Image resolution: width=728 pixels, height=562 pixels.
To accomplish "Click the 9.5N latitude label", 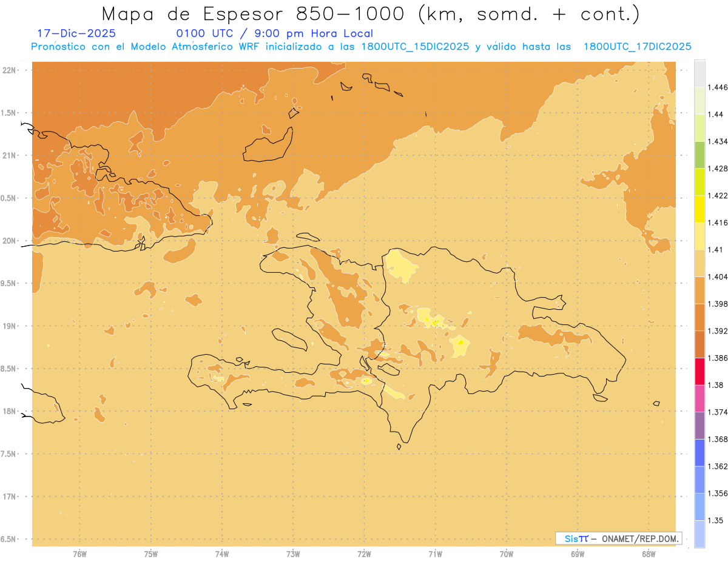I will click(9, 283).
